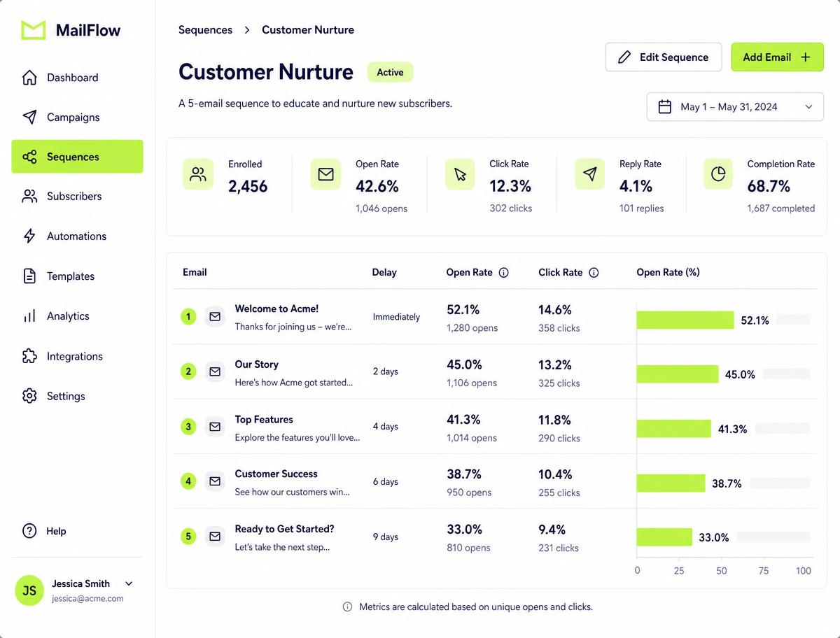The image size is (840, 638).
Task: Click the Sequences breadcrumb link
Action: pos(205,30)
